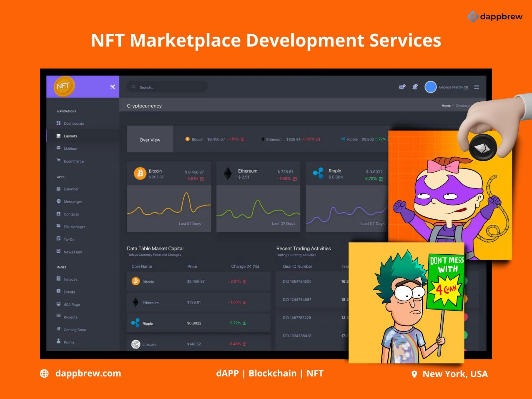Open the File Manager sidebar link
The width and height of the screenshot is (532, 399).
click(74, 227)
